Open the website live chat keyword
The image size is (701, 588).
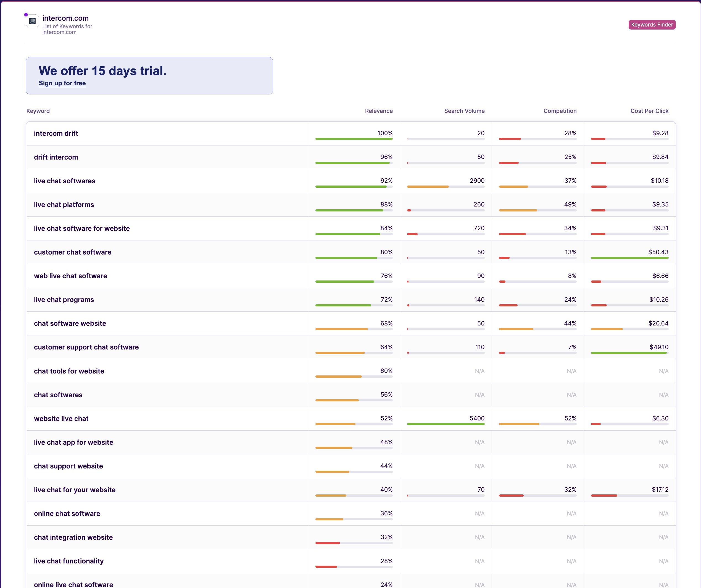tap(61, 419)
